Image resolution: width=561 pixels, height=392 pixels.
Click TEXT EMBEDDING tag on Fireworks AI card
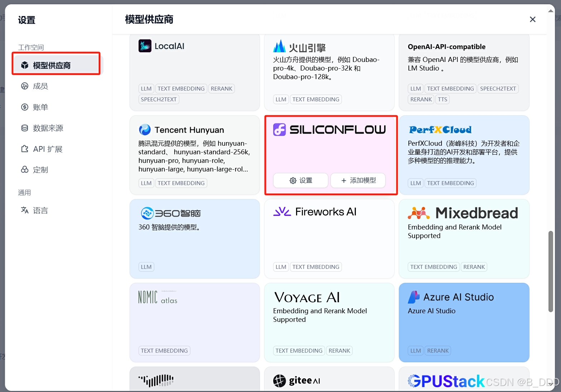[316, 267]
